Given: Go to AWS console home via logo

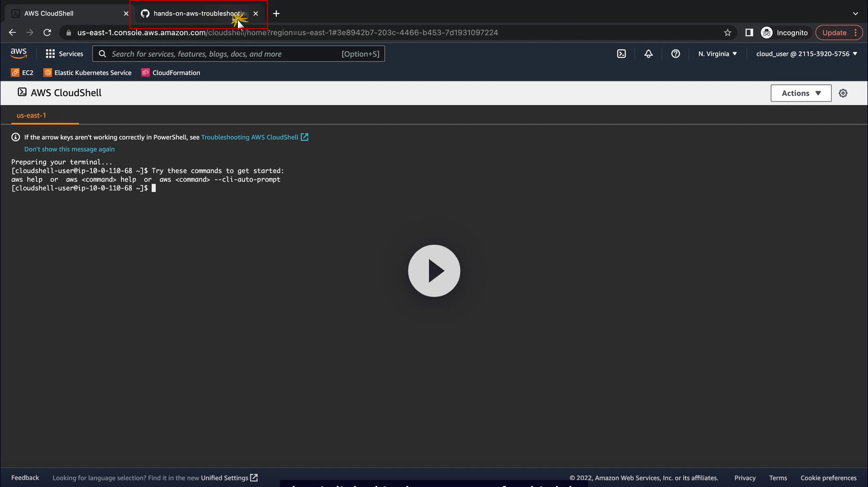Looking at the screenshot, I should [x=19, y=53].
